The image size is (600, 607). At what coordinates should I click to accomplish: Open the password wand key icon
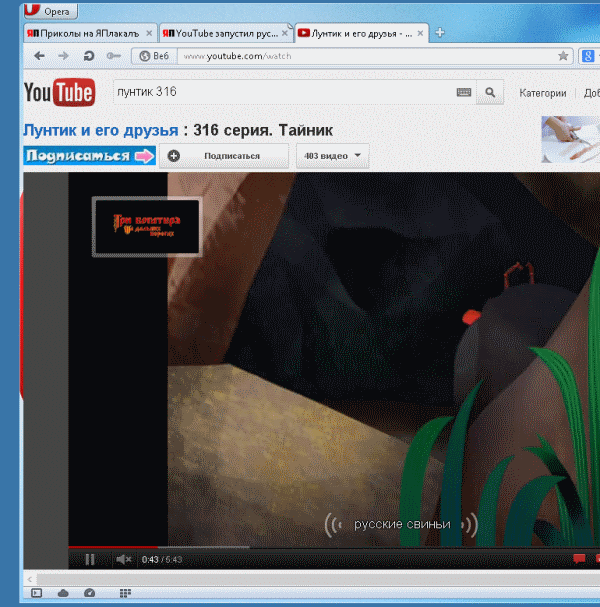click(114, 56)
